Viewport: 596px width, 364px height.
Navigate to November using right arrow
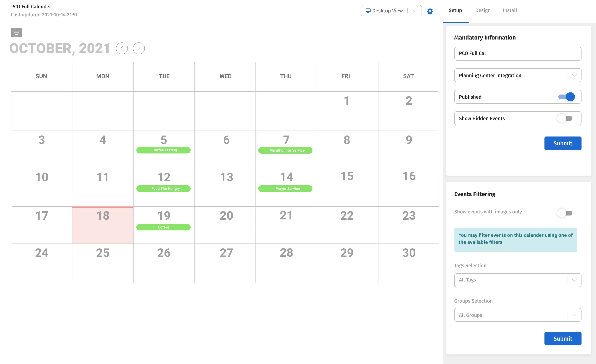point(139,48)
